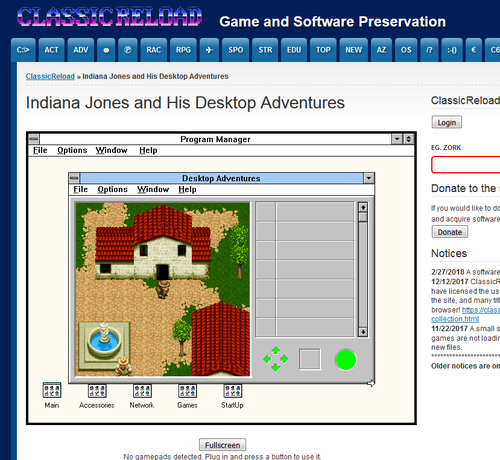Open Program Manager's Window menu

111,150
